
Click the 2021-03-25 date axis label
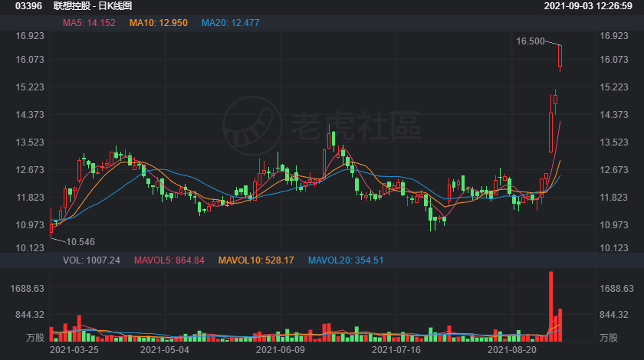click(74, 350)
